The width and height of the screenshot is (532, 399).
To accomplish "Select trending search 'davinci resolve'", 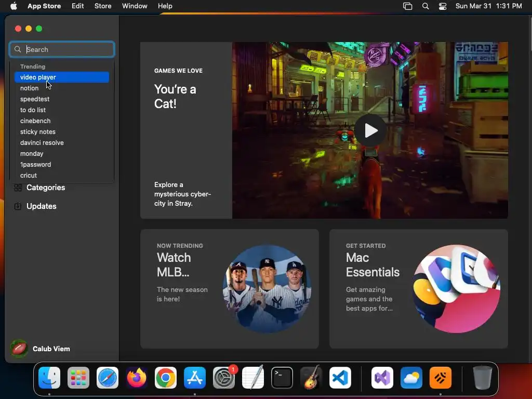I will click(62, 143).
